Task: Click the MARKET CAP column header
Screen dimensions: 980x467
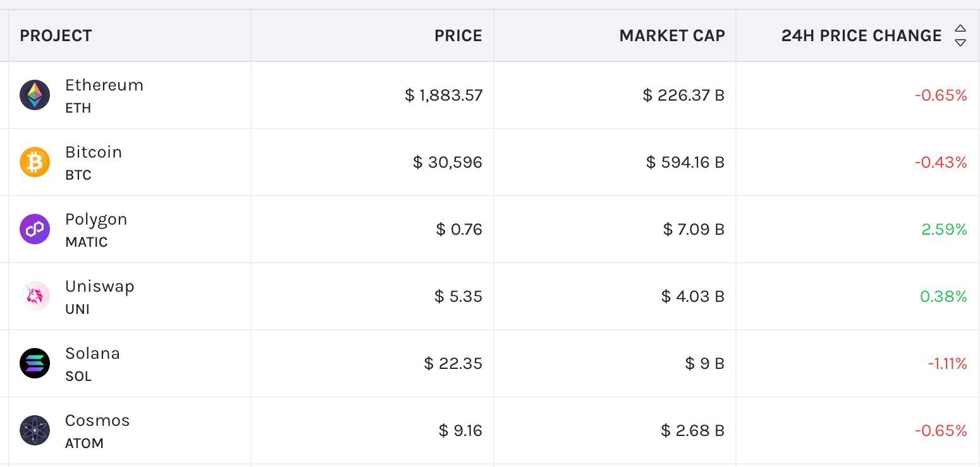Action: 672,36
